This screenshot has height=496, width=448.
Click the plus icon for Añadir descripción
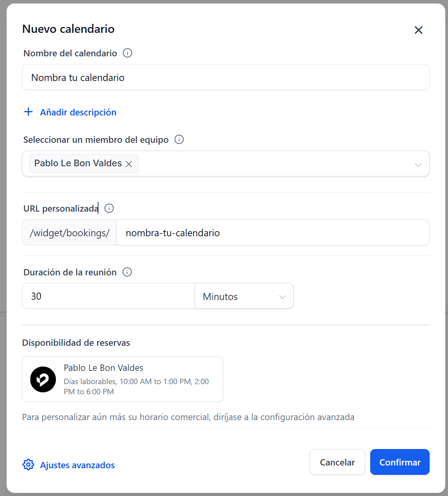point(28,112)
